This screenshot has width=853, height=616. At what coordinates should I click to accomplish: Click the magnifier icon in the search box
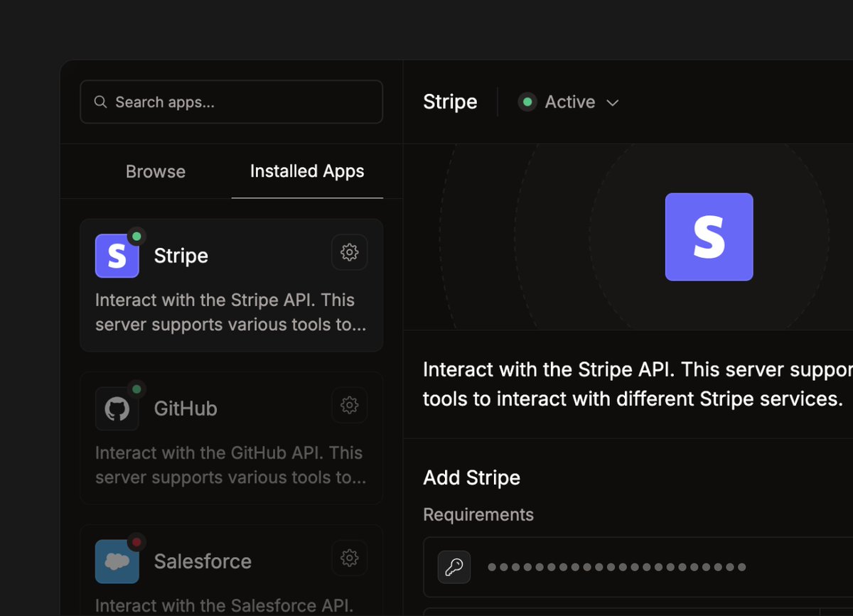point(101,102)
